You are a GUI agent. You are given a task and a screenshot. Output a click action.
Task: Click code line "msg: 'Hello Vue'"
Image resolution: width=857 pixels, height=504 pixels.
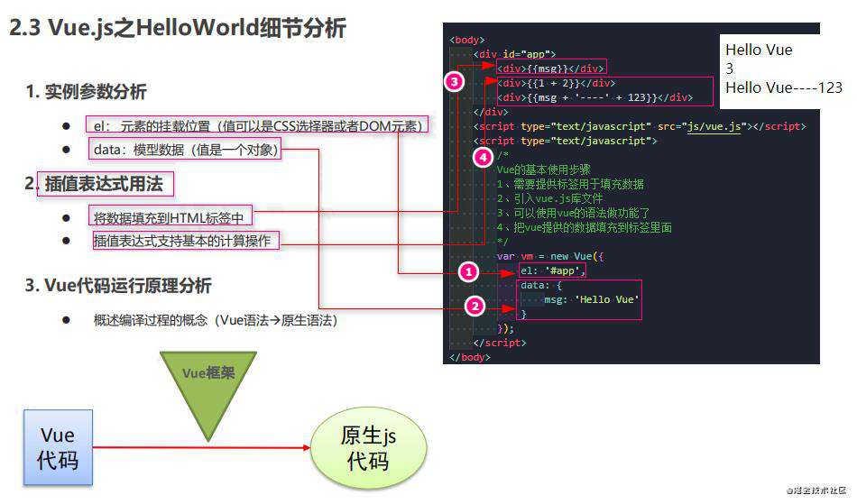(x=592, y=299)
